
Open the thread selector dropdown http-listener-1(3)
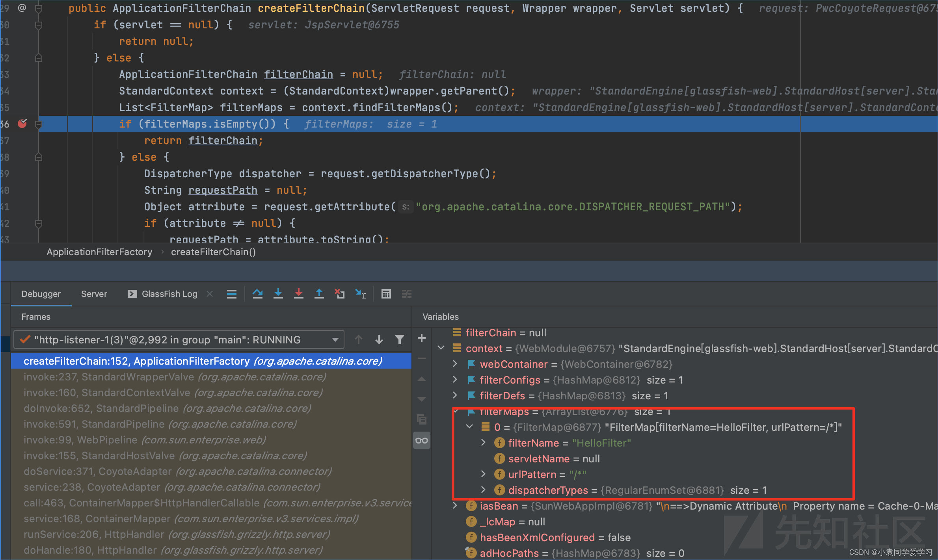179,339
